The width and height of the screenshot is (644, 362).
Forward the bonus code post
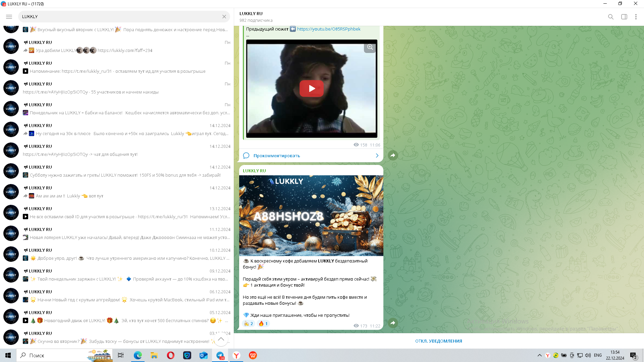coord(393,323)
